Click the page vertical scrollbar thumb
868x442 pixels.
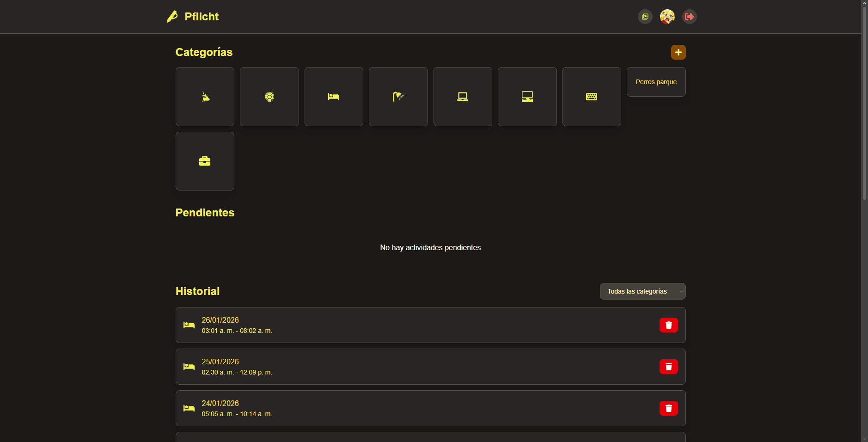coord(864,102)
